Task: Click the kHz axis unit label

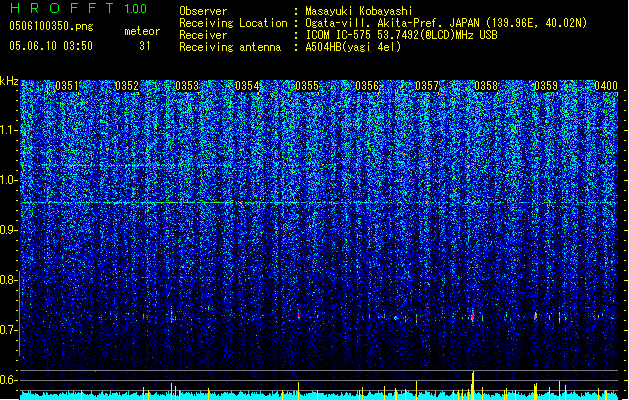Action: pyautogui.click(x=9, y=81)
